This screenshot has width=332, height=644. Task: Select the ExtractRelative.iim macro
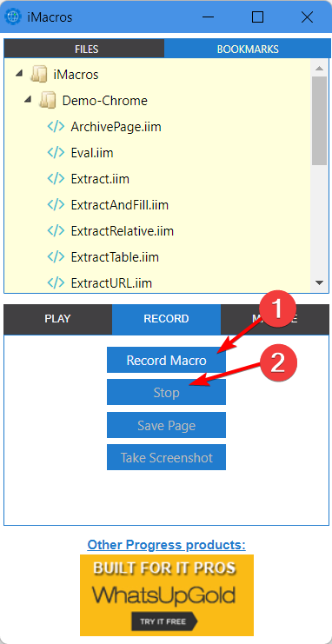123,231
